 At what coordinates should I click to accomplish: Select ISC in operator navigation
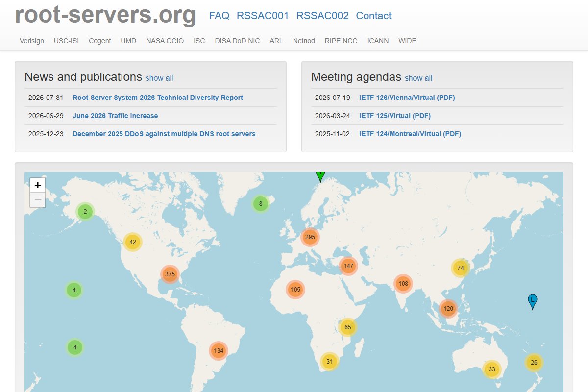(199, 41)
